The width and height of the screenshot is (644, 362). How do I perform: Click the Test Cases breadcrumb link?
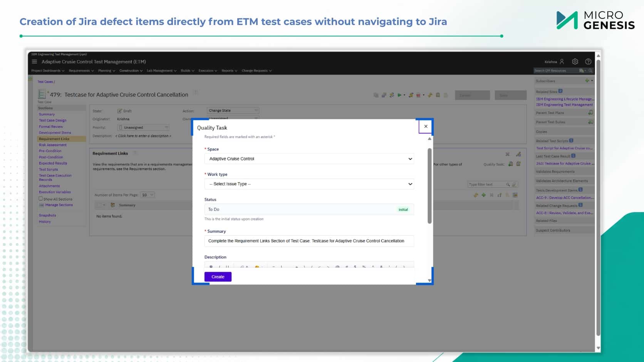tap(45, 82)
